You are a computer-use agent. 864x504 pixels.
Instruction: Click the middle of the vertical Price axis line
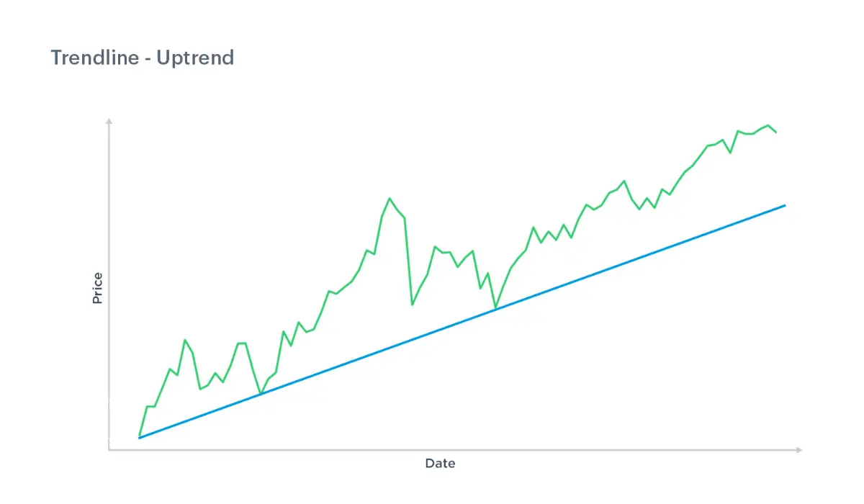(109, 286)
